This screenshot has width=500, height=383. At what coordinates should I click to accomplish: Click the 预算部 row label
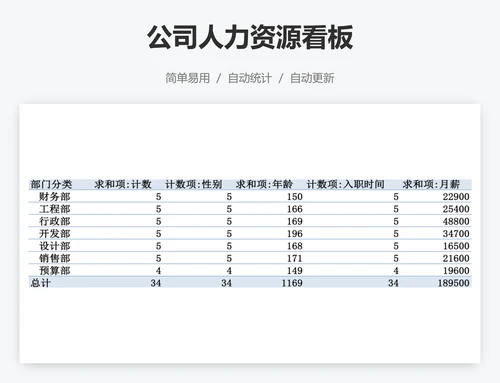(55, 271)
